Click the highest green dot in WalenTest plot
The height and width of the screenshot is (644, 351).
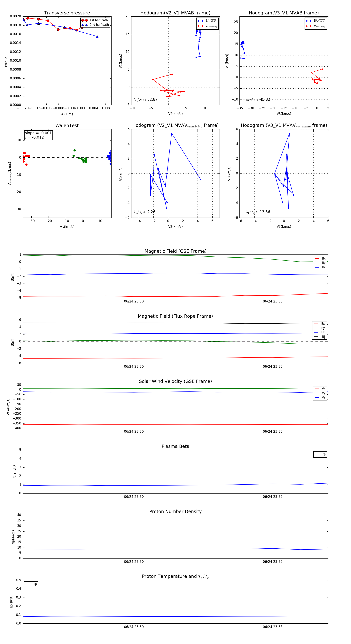tap(74, 150)
